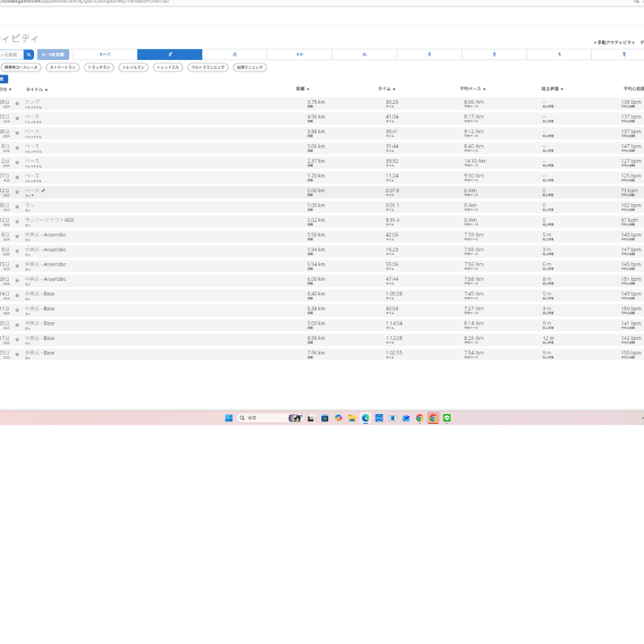Open the LINE app from the taskbar
The image size is (644, 644).
point(446,418)
